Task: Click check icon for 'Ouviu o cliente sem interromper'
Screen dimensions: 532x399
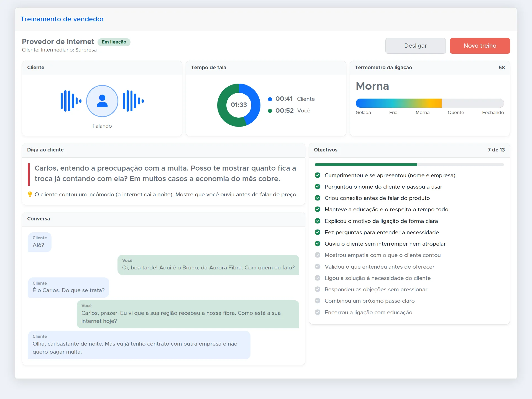Action: [x=318, y=244]
